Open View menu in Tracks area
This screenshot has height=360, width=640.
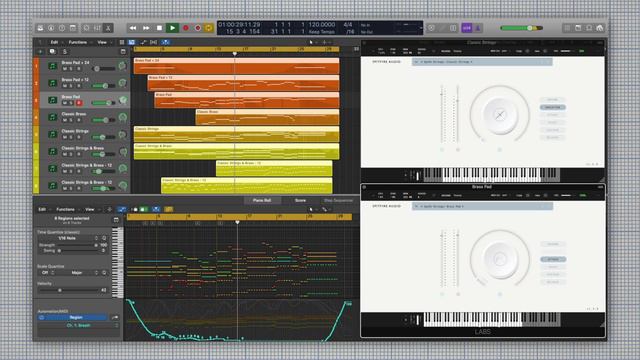(102, 42)
